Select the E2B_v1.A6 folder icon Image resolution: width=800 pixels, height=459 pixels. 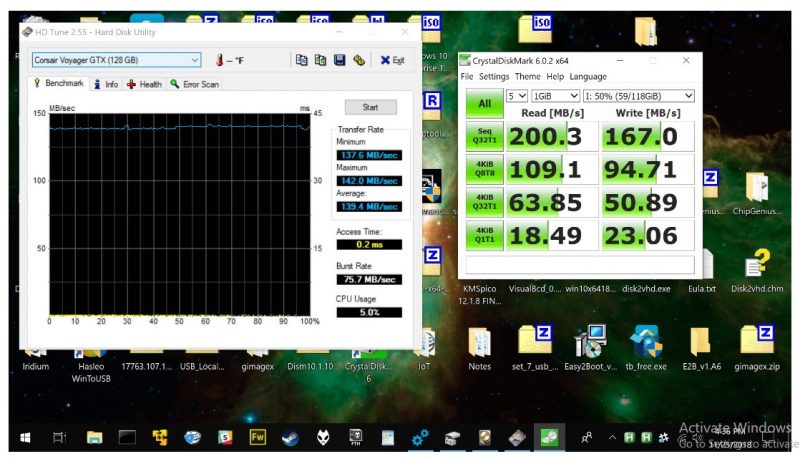pos(702,349)
